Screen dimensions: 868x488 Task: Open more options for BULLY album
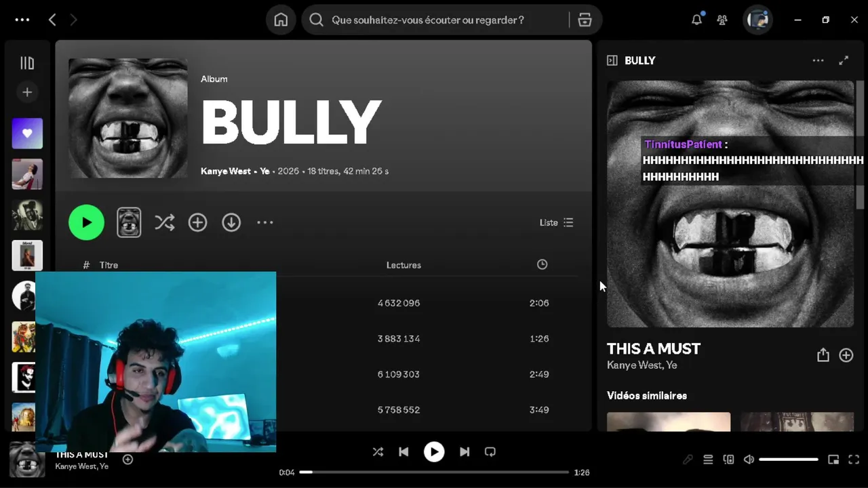(264, 222)
